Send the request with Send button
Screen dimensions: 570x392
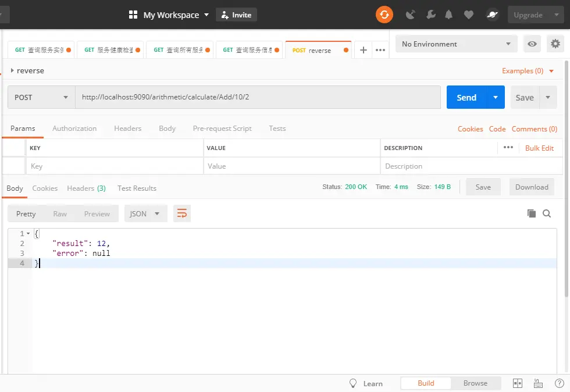[x=466, y=97]
